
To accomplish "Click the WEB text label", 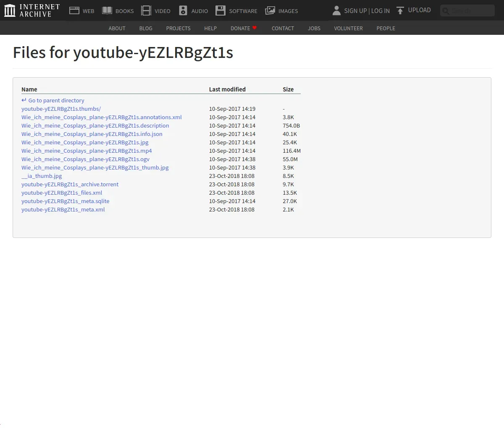I will (x=88, y=11).
